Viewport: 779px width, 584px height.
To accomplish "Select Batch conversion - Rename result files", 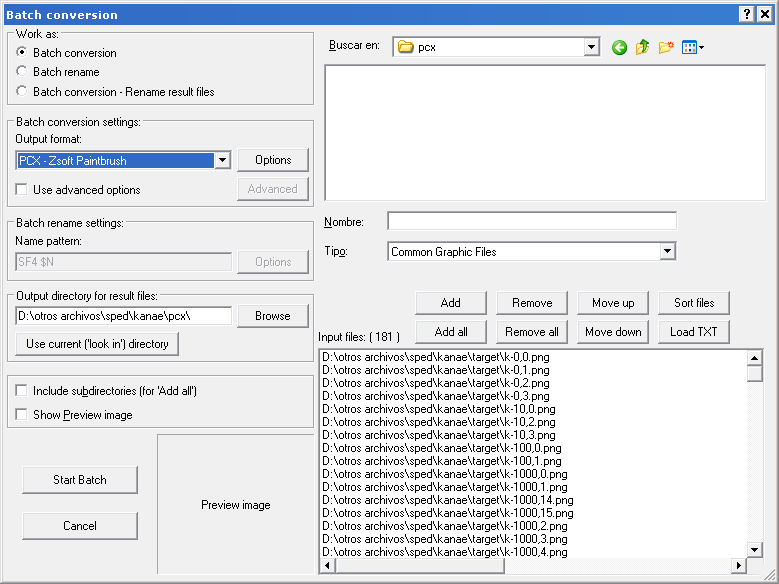I will 22,92.
